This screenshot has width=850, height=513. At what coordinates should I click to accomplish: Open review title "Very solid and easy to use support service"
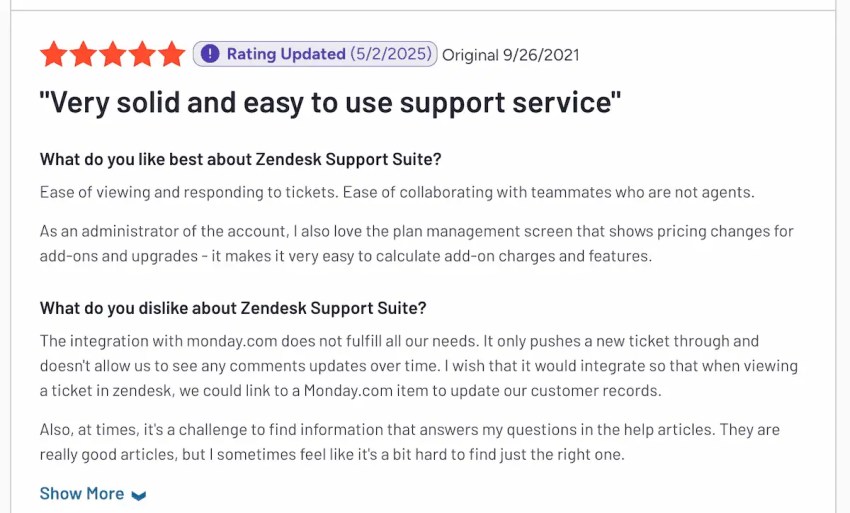click(330, 102)
